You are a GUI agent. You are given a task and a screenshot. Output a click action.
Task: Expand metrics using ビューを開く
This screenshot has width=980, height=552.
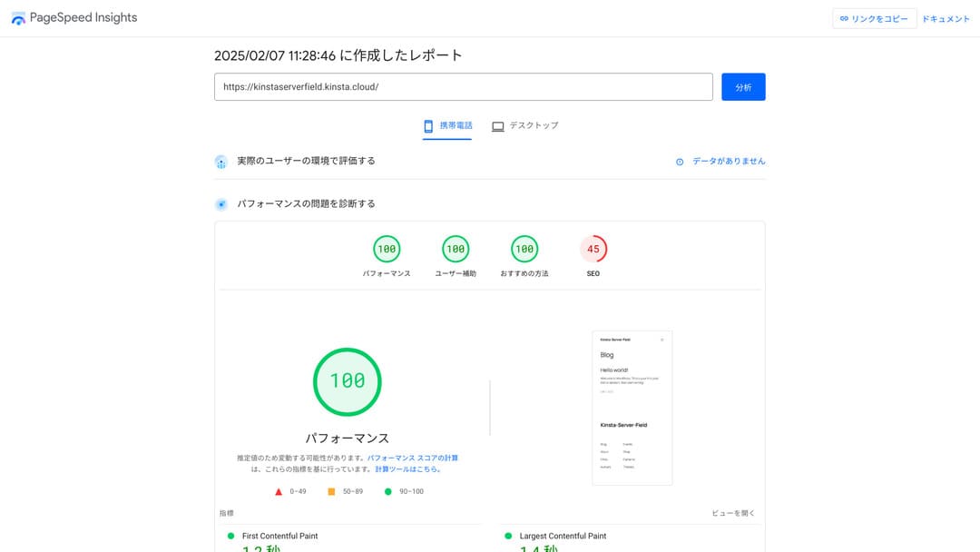coord(732,514)
